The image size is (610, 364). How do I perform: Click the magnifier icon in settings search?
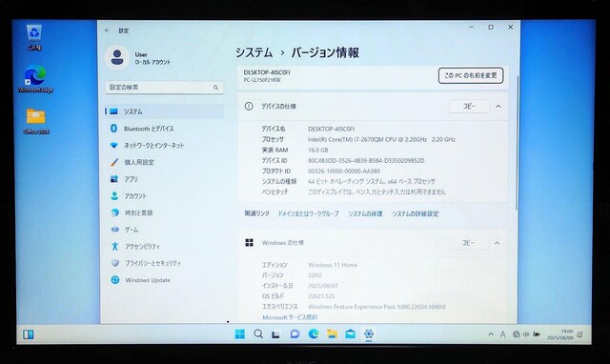point(215,88)
